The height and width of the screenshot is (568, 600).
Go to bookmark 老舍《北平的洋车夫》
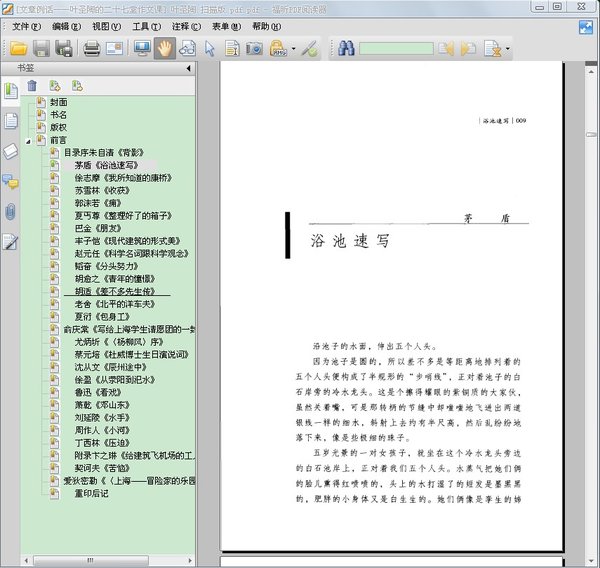pos(115,304)
